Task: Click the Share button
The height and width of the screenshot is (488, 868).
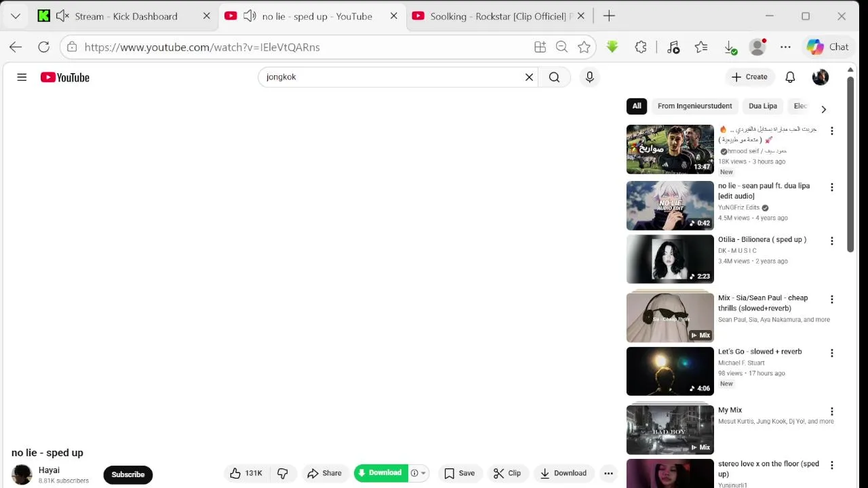Action: pos(324,473)
